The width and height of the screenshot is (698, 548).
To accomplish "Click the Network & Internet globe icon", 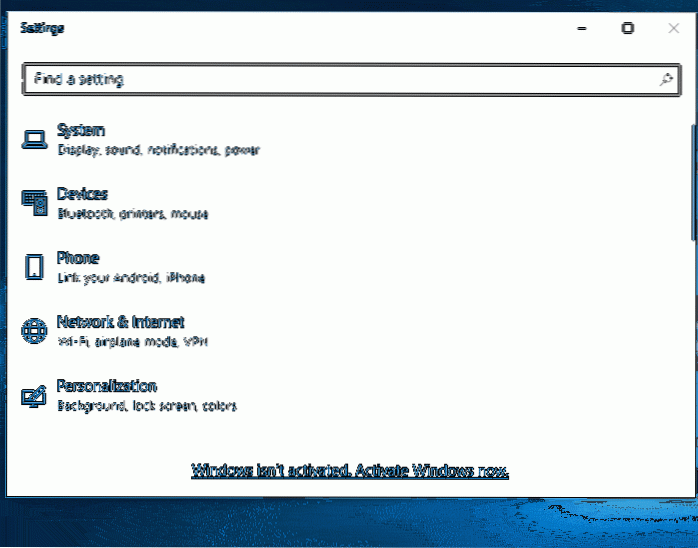I will (34, 331).
